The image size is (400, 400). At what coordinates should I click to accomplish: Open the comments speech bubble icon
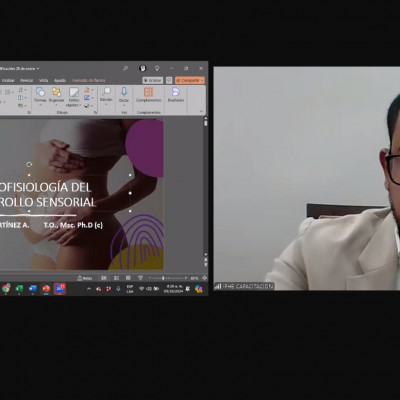pyautogui.click(x=169, y=80)
